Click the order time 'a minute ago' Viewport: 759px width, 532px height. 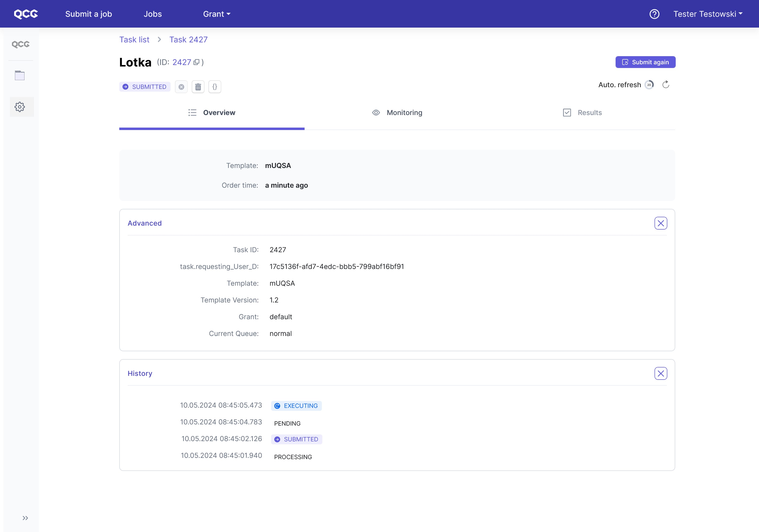point(286,185)
